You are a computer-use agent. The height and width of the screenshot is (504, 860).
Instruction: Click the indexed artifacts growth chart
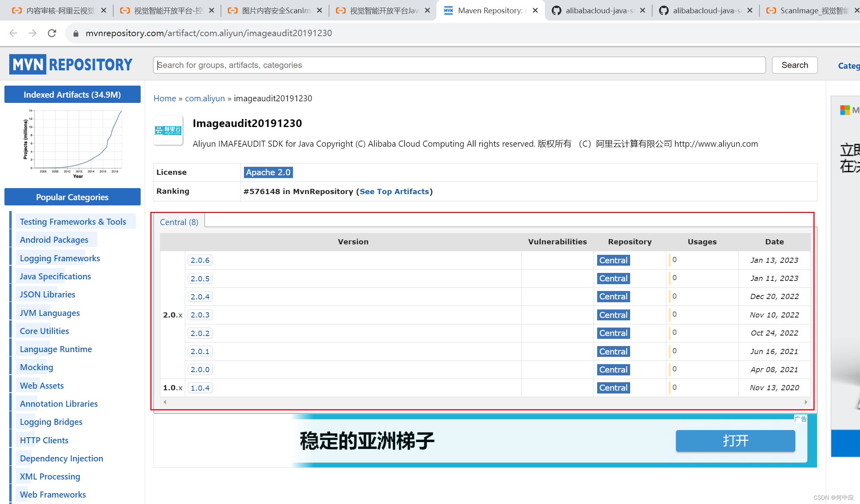(73, 143)
